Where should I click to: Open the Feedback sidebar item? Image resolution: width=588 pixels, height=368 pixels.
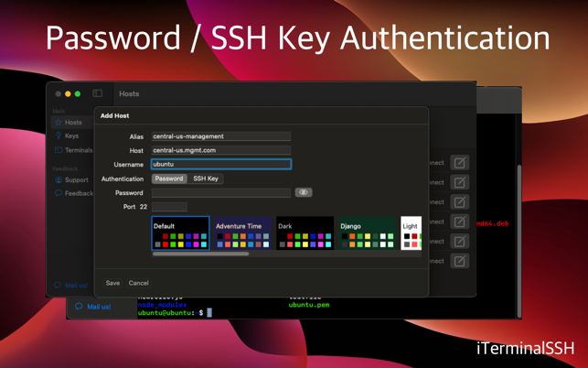click(x=74, y=193)
